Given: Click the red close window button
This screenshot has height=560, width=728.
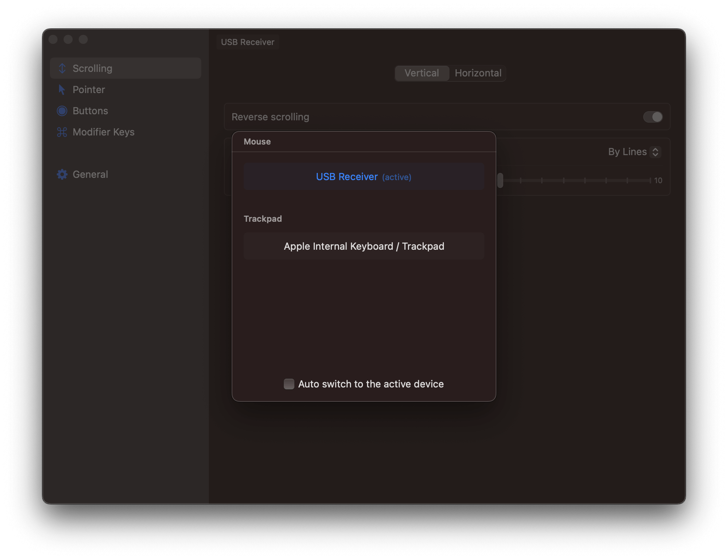Looking at the screenshot, I should click(53, 39).
